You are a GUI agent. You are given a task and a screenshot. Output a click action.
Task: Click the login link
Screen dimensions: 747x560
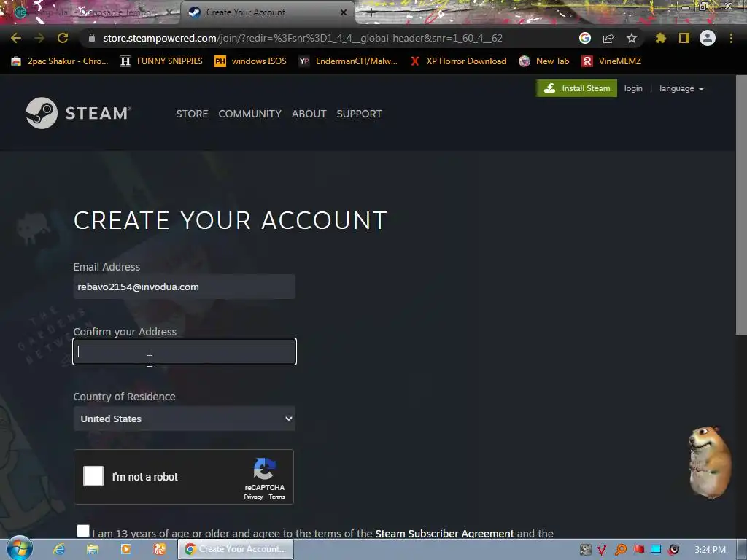633,88
